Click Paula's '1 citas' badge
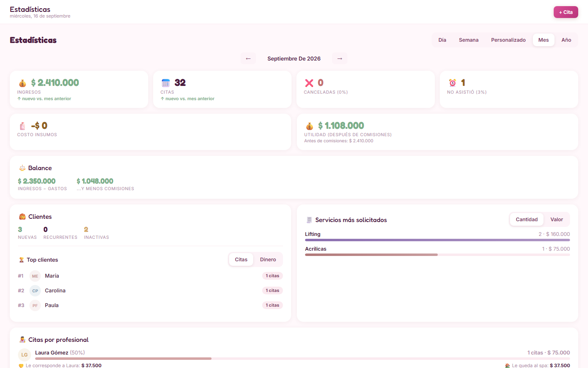Viewport: 588px width, 368px height. 272,305
